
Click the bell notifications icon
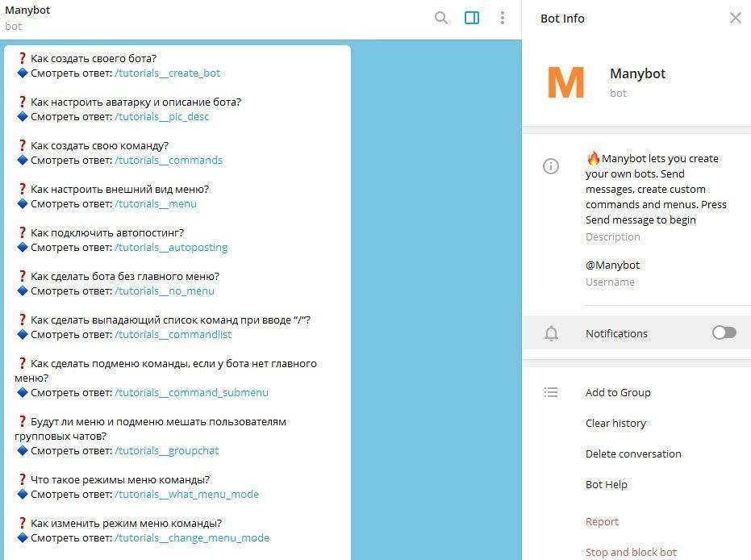click(551, 333)
